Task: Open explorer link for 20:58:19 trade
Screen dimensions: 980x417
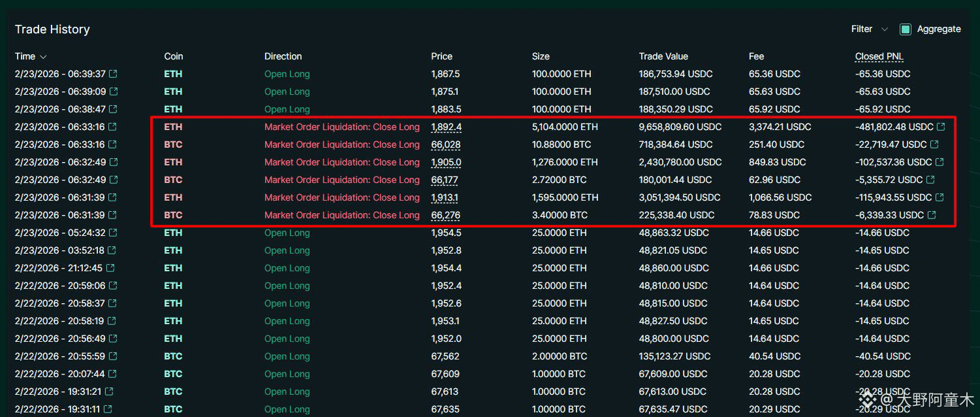Action: pos(112,321)
